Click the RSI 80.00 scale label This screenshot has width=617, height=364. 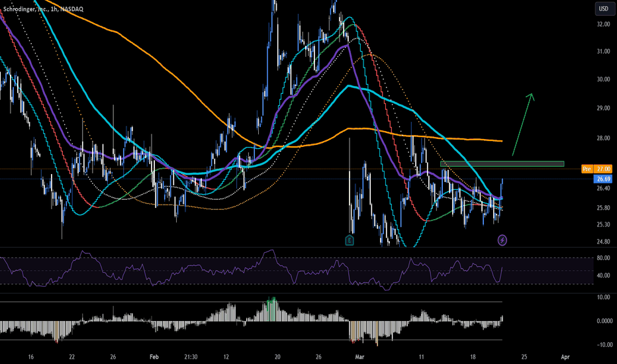pos(603,258)
